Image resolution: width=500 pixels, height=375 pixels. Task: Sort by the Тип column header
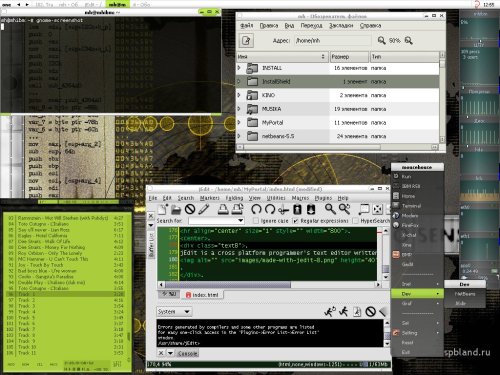[x=404, y=57]
